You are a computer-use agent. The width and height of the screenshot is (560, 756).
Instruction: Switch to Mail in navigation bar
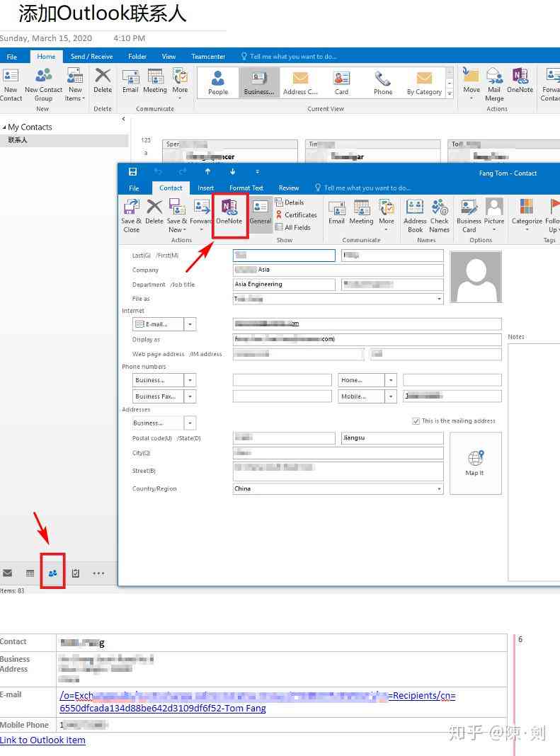(8, 573)
